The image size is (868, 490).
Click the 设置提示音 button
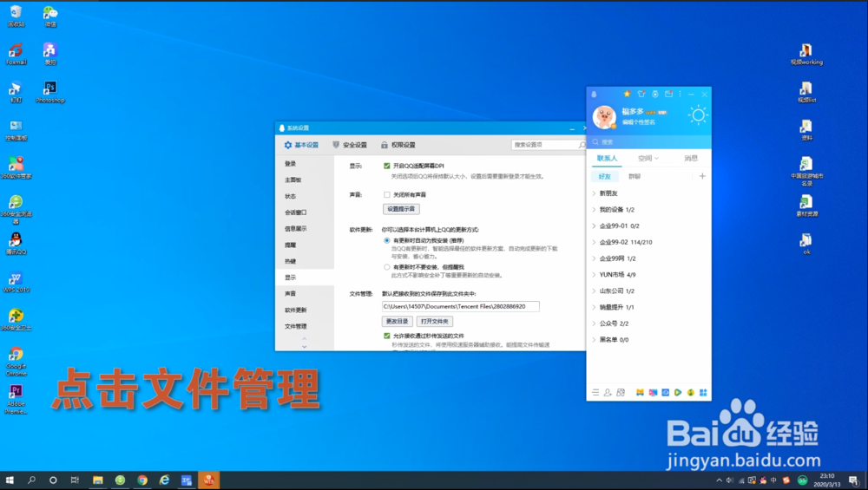[x=401, y=209]
